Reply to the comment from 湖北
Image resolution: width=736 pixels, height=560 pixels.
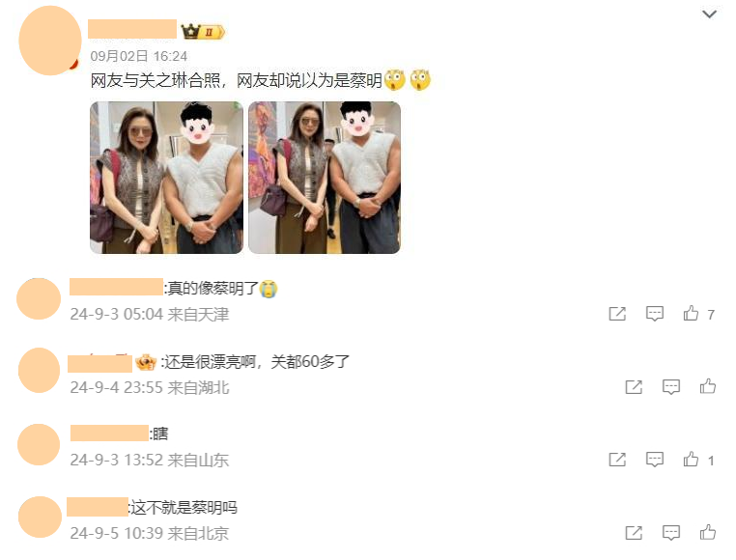pyautogui.click(x=670, y=387)
